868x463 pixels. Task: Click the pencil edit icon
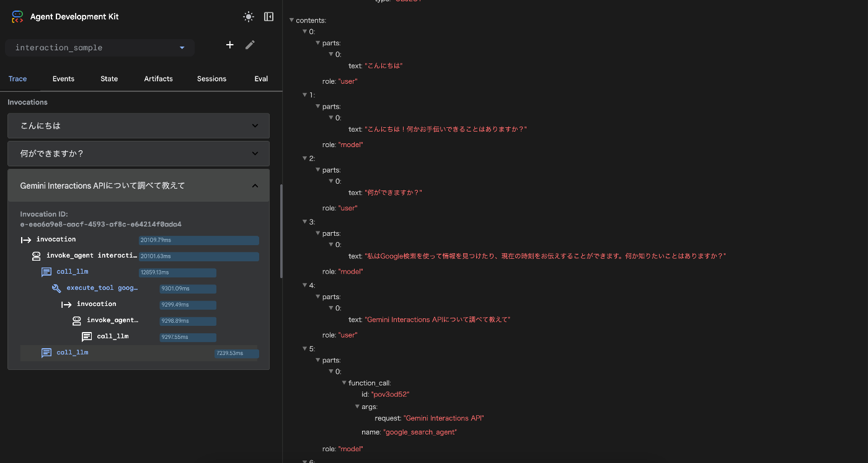250,45
